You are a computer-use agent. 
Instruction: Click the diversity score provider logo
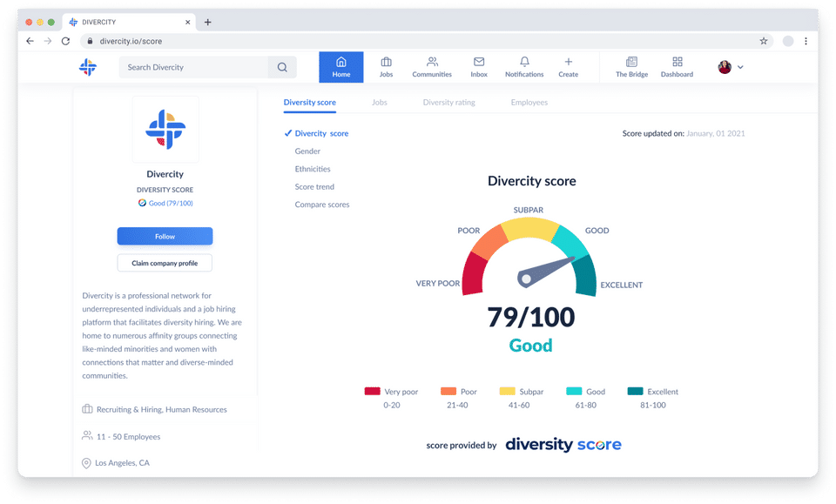click(563, 444)
